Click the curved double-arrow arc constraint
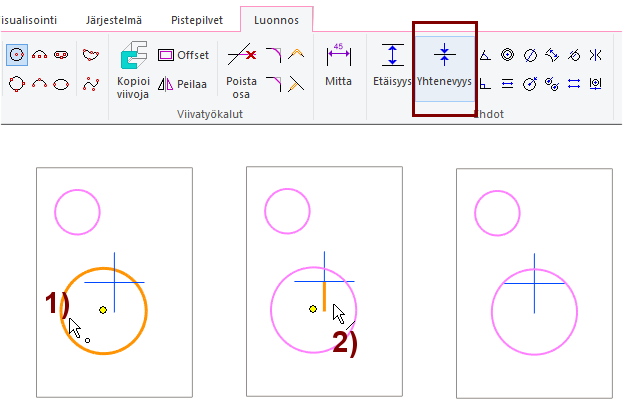This screenshot has width=623, height=412. pyautogui.click(x=552, y=55)
